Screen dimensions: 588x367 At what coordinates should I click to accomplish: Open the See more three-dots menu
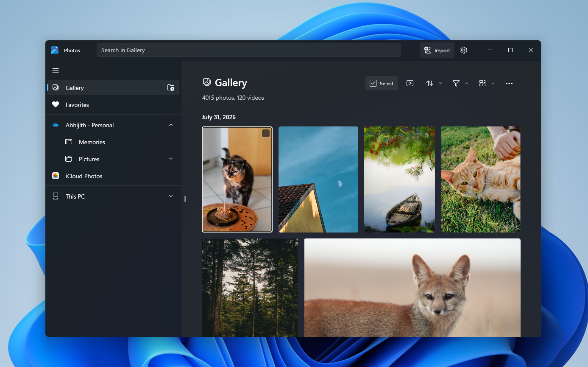509,83
